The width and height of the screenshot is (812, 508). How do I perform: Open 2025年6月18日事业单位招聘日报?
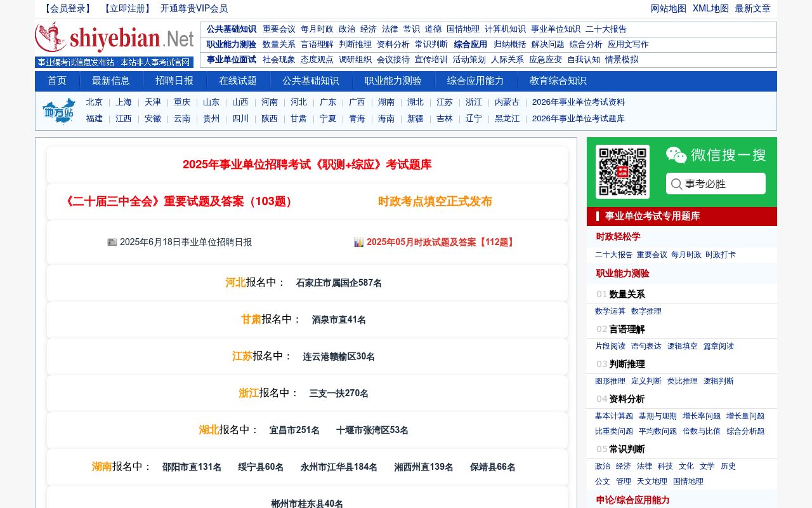click(186, 243)
